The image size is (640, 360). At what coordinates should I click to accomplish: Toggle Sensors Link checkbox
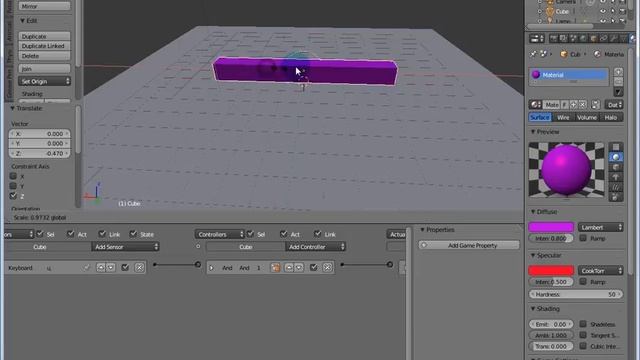[102, 234]
